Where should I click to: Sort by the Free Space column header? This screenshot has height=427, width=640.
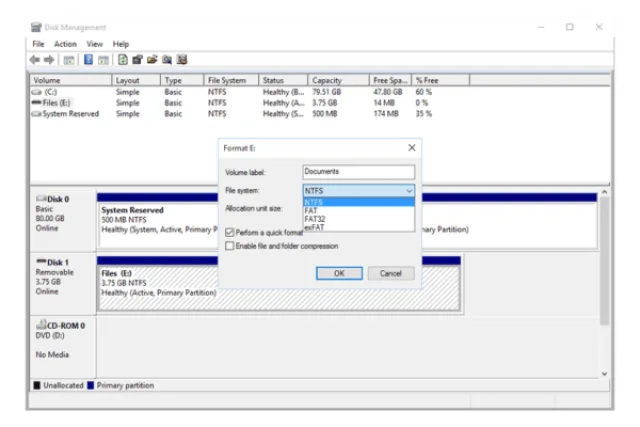(391, 80)
